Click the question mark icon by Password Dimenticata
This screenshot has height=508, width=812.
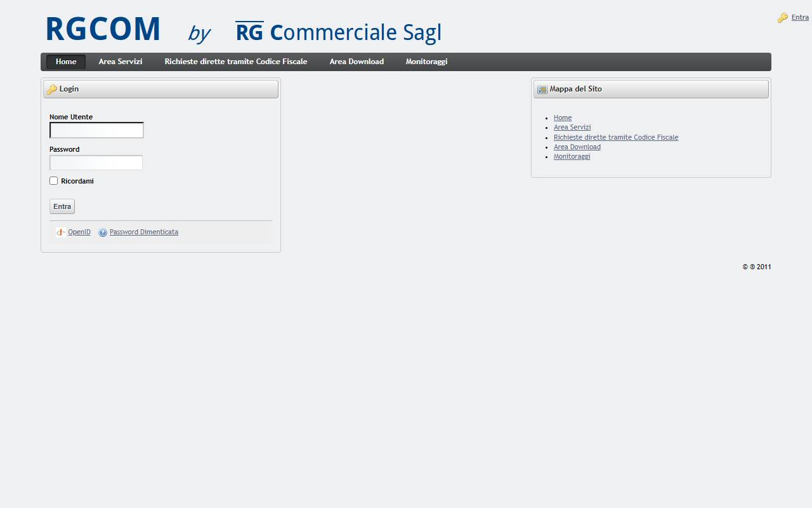103,232
